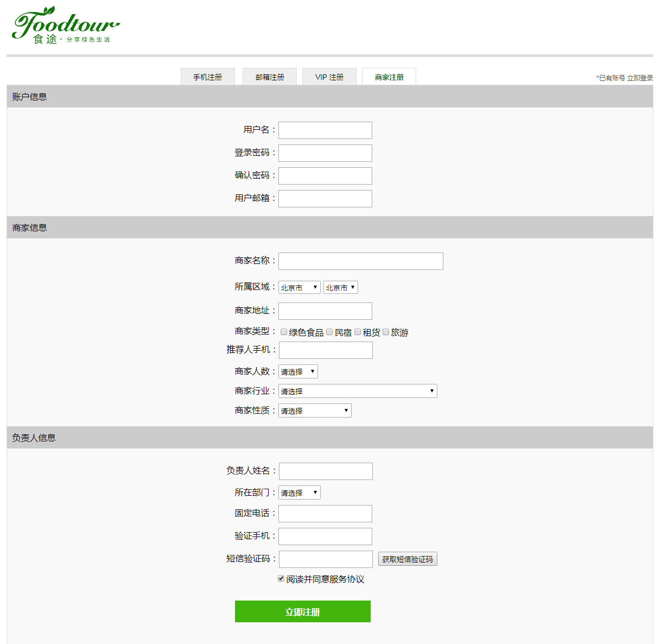The width and height of the screenshot is (661, 644).
Task: Uncheck the 阅读并同意服务协议 checkbox
Action: point(281,578)
